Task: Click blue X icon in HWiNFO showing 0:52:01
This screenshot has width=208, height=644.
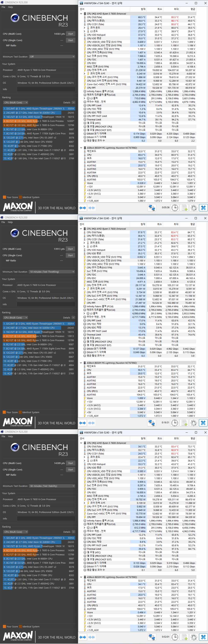Action: pos(203,637)
